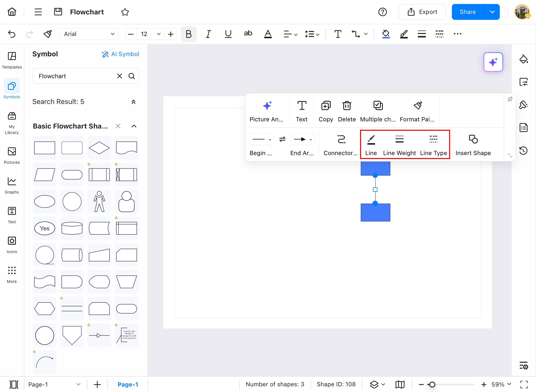Image resolution: width=536 pixels, height=392 pixels.
Task: Click the Insert Shape icon
Action: pos(473,139)
